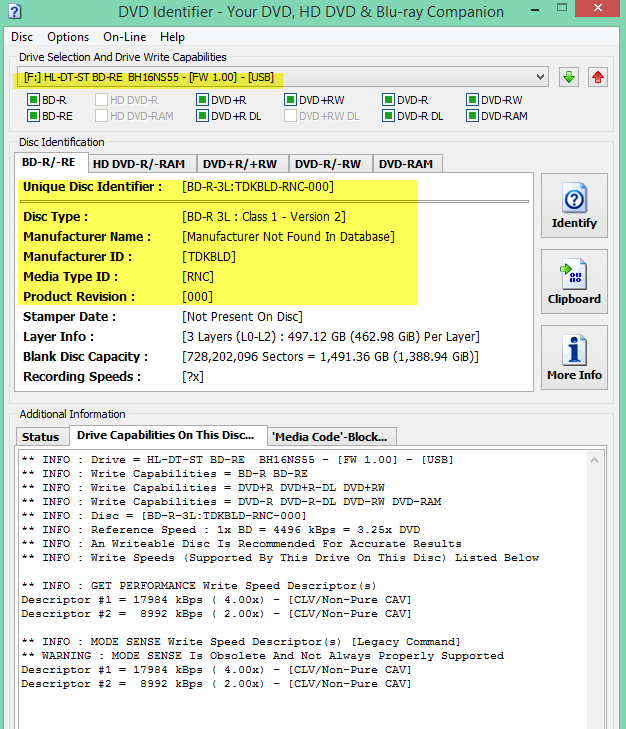The width and height of the screenshot is (626, 729).
Task: Open the Options menu
Action: click(68, 37)
